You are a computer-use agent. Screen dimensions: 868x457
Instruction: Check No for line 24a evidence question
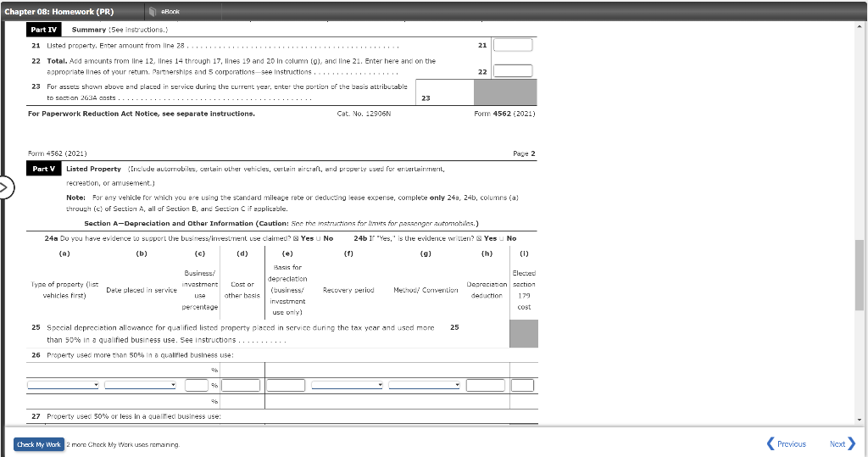tap(319, 238)
